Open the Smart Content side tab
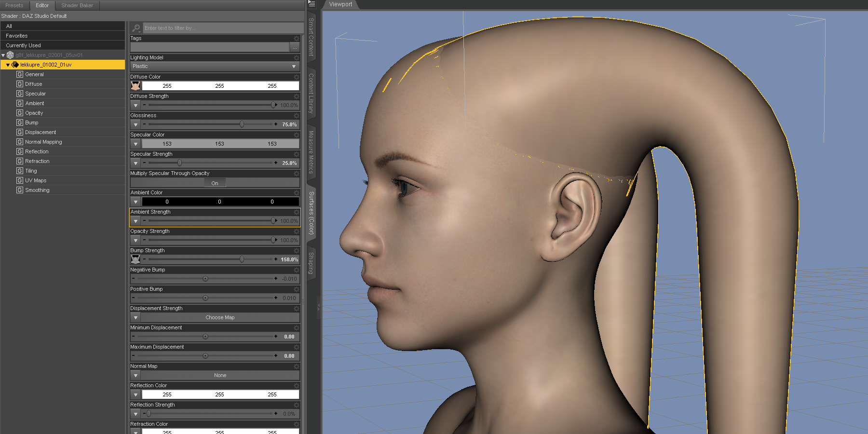The image size is (868, 434). coord(311,37)
